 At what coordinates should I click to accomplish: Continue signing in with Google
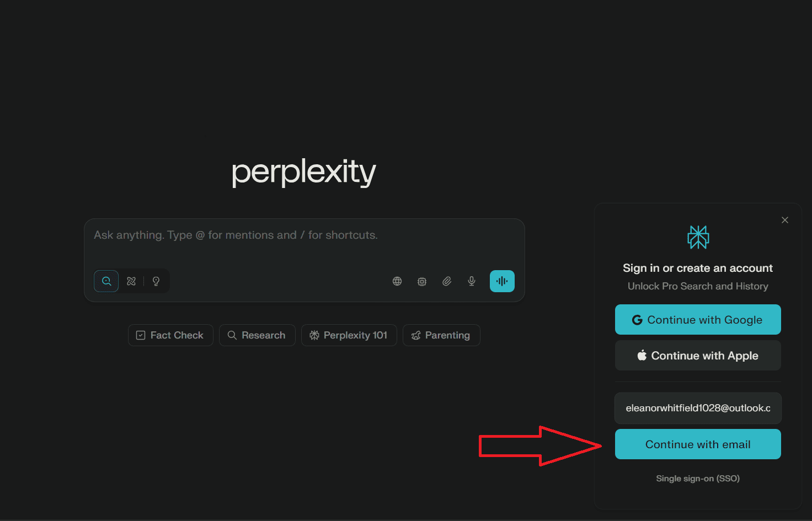(x=697, y=319)
